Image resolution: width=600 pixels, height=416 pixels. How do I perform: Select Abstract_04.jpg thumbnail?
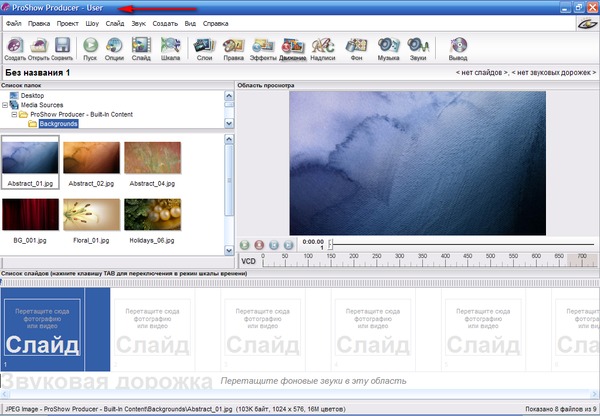(152, 164)
